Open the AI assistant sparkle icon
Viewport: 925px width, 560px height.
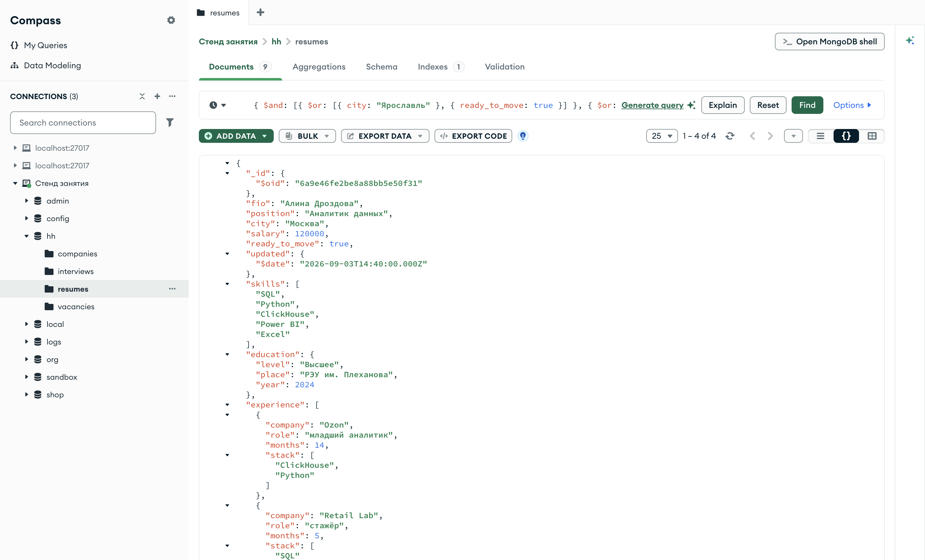click(910, 41)
